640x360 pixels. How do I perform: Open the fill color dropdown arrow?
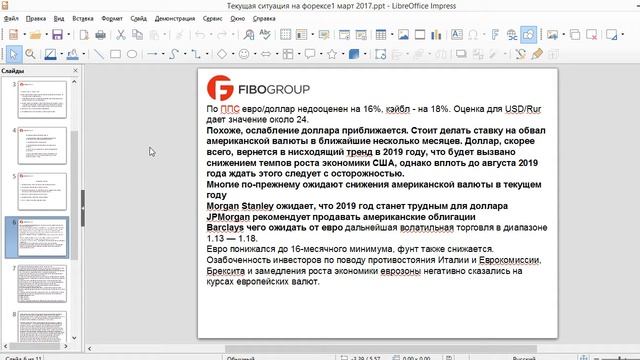coord(84,54)
